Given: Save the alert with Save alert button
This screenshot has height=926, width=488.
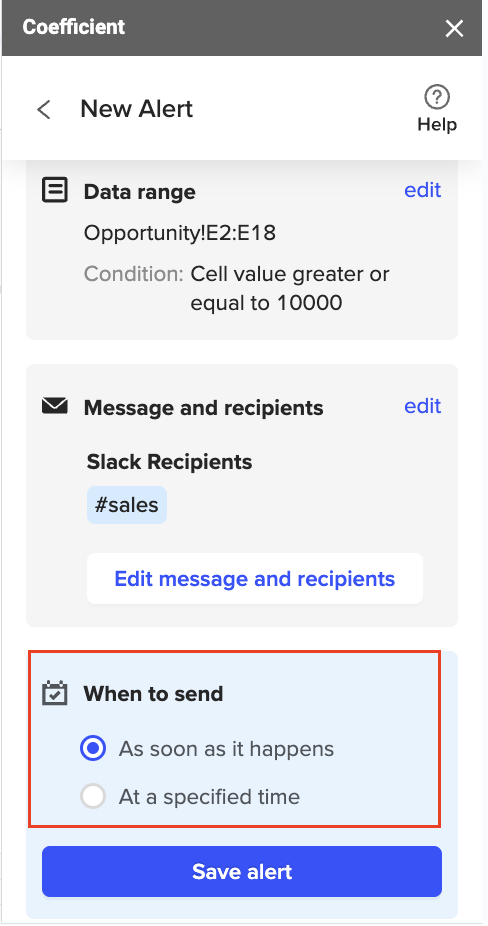Looking at the screenshot, I should [242, 872].
